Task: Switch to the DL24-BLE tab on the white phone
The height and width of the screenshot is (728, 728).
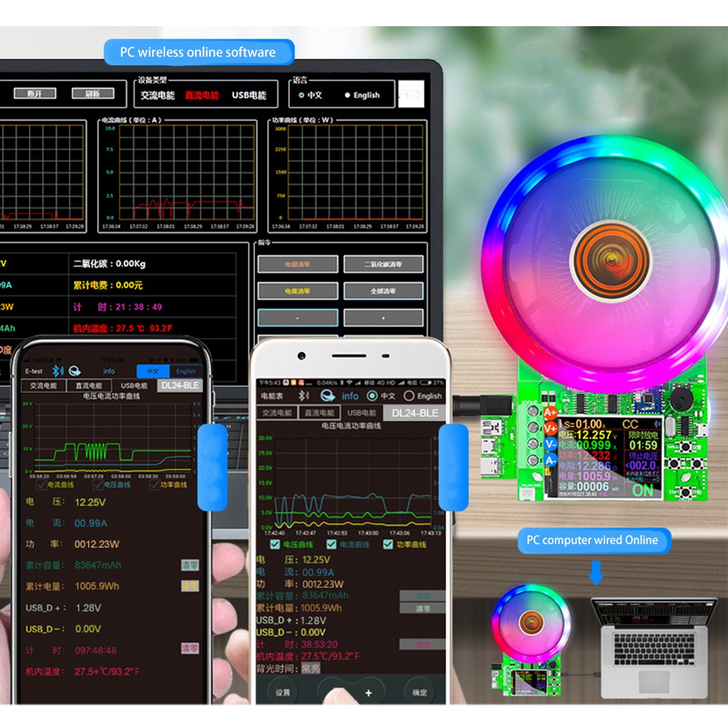Action: pos(415,412)
